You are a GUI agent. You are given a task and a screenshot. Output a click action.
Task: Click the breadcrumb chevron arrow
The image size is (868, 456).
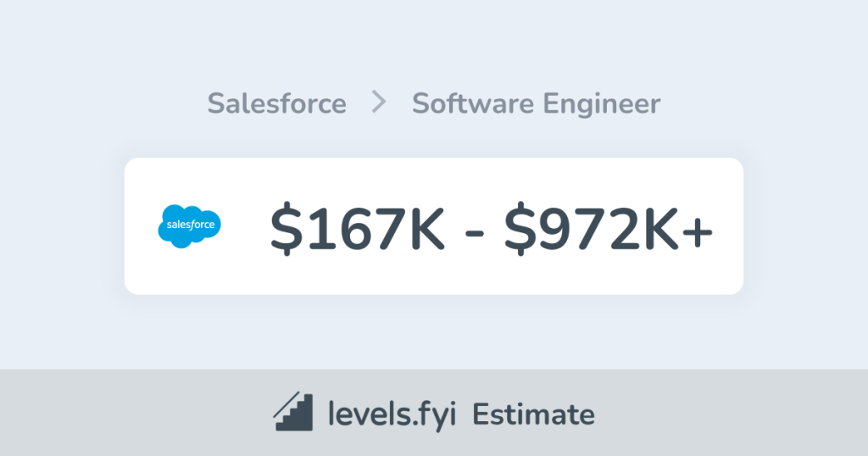tap(379, 103)
